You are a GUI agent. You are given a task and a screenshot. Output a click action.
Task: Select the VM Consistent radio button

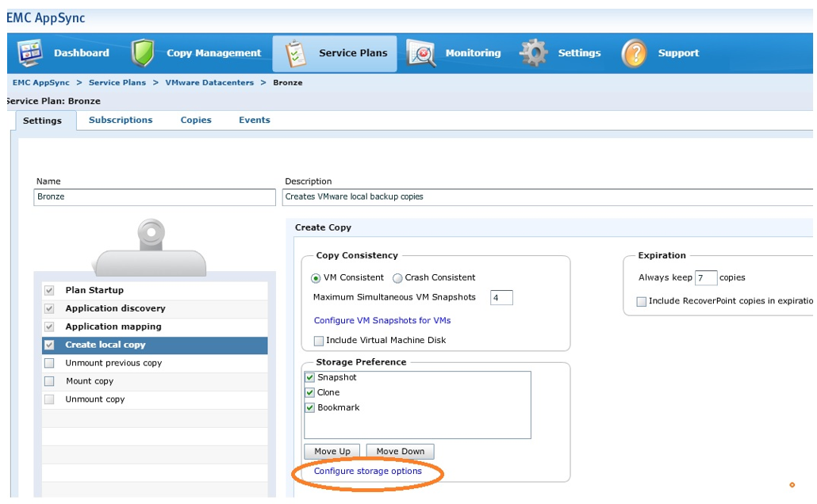(316, 278)
